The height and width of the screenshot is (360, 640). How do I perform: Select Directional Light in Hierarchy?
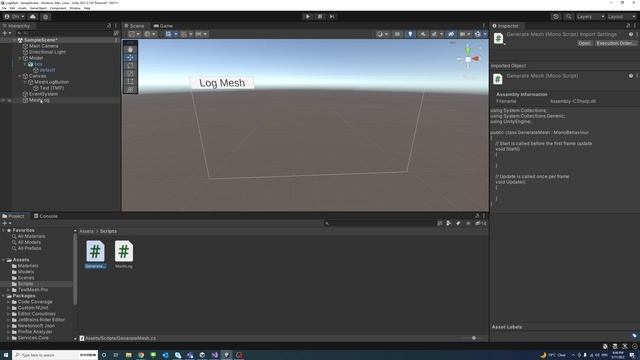47,52
